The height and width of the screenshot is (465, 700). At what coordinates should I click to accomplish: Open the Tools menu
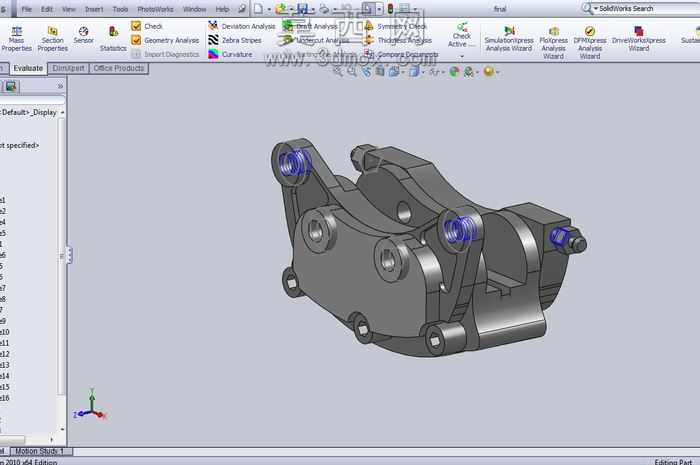[x=121, y=9]
